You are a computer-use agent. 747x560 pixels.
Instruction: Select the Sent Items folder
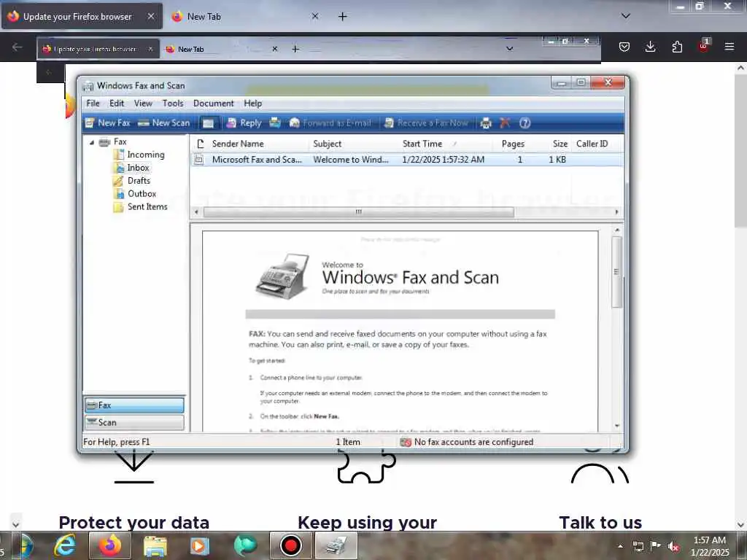point(147,206)
